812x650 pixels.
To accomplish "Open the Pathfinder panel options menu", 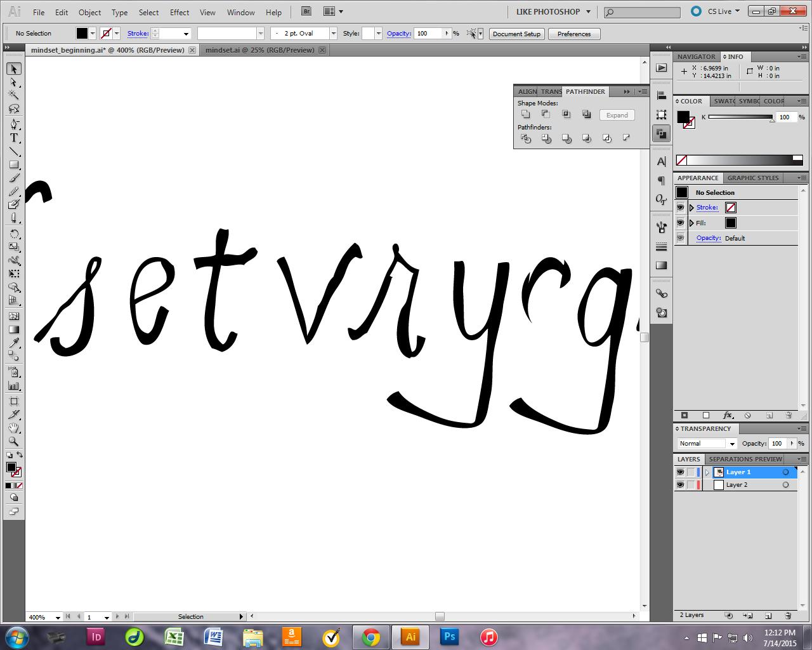I will (x=642, y=91).
